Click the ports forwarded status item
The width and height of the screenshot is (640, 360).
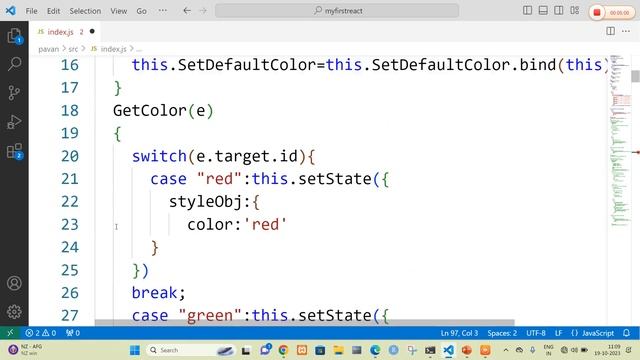click(x=73, y=333)
